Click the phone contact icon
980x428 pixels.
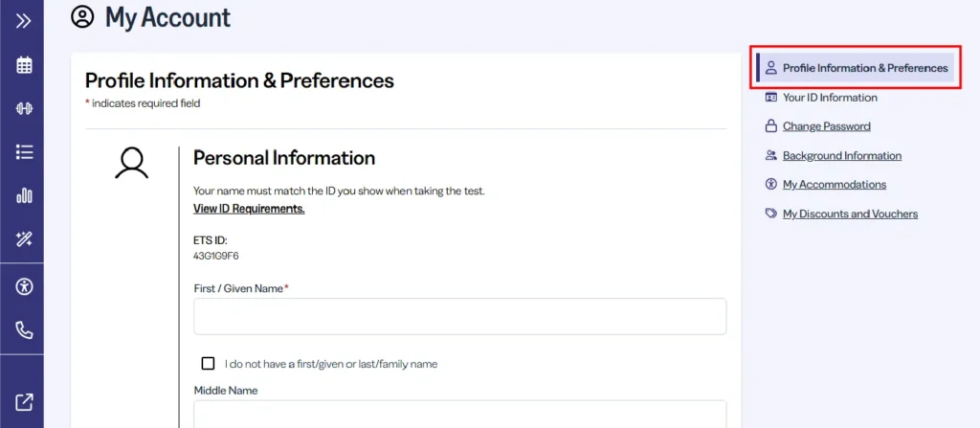[24, 330]
